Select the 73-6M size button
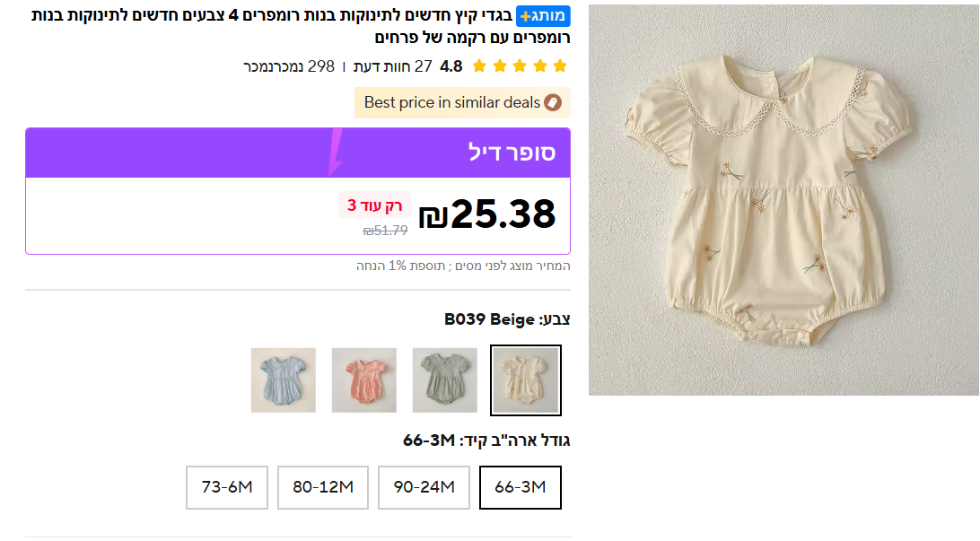Screen dimensions: 980x541 pyautogui.click(x=227, y=487)
